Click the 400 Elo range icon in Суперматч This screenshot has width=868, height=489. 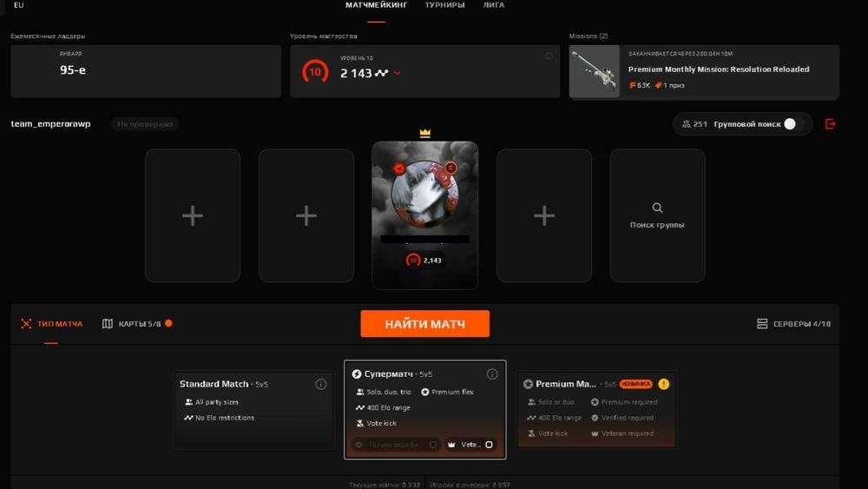tap(360, 407)
